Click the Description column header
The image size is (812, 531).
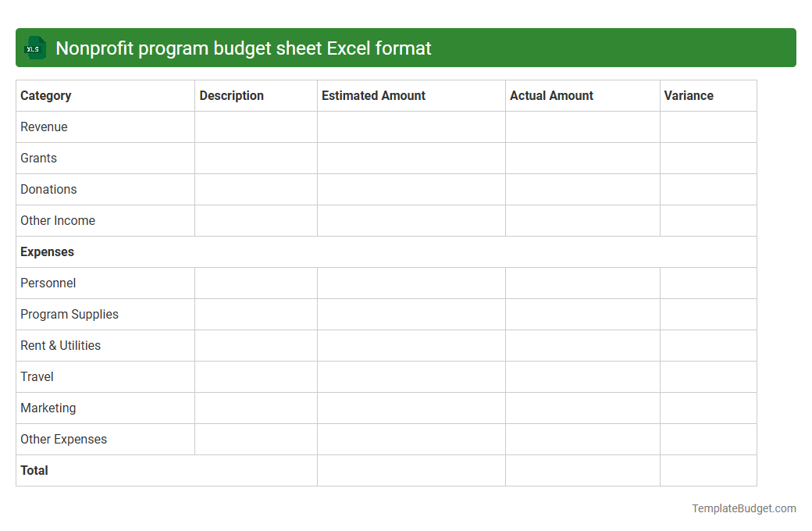(x=231, y=95)
